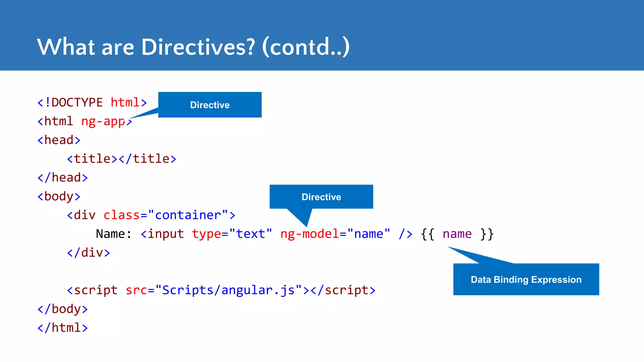Click the input type="text" code

(206, 234)
